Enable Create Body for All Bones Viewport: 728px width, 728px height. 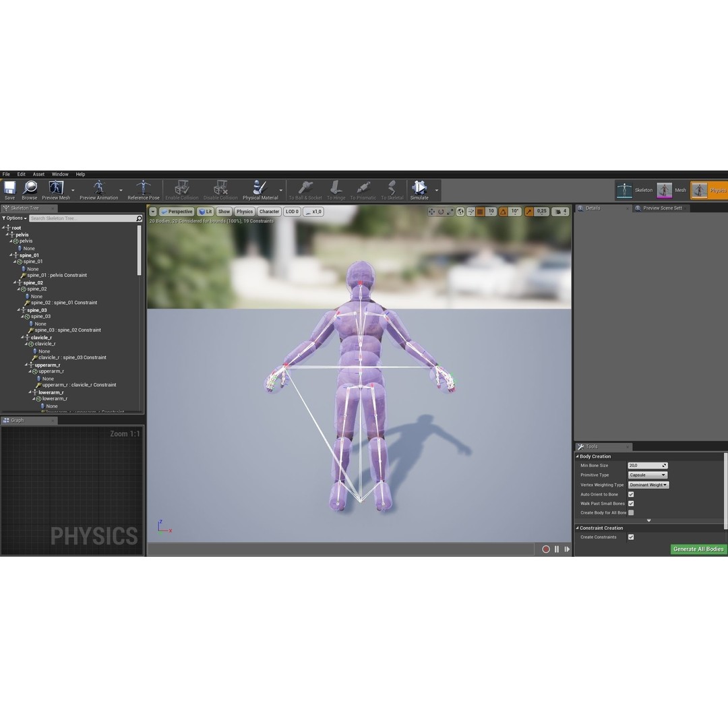pos(632,512)
